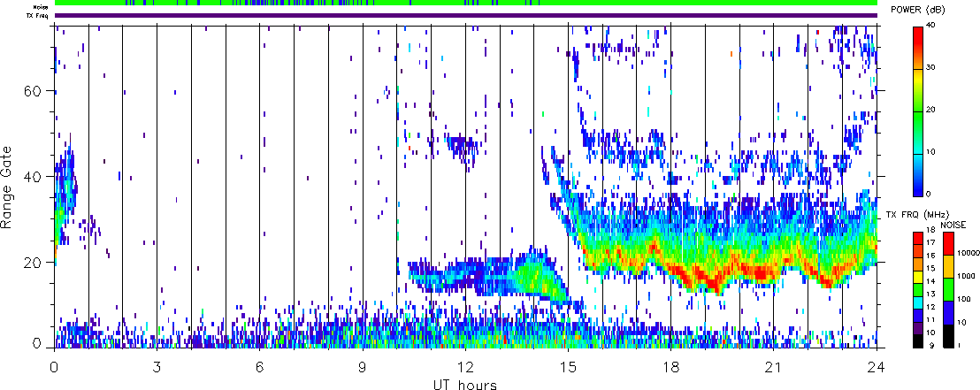Click the 'TX FRQ (MHz)' legend heading
This screenshot has width=980, height=390.
(915, 214)
